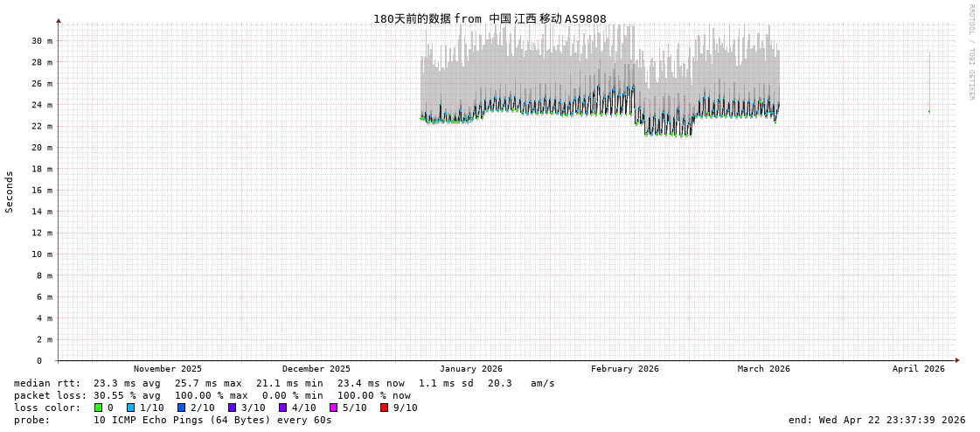The width and height of the screenshot is (980, 432).
Task: Select the magenta 5/10 loss swatch
Action: (333, 408)
